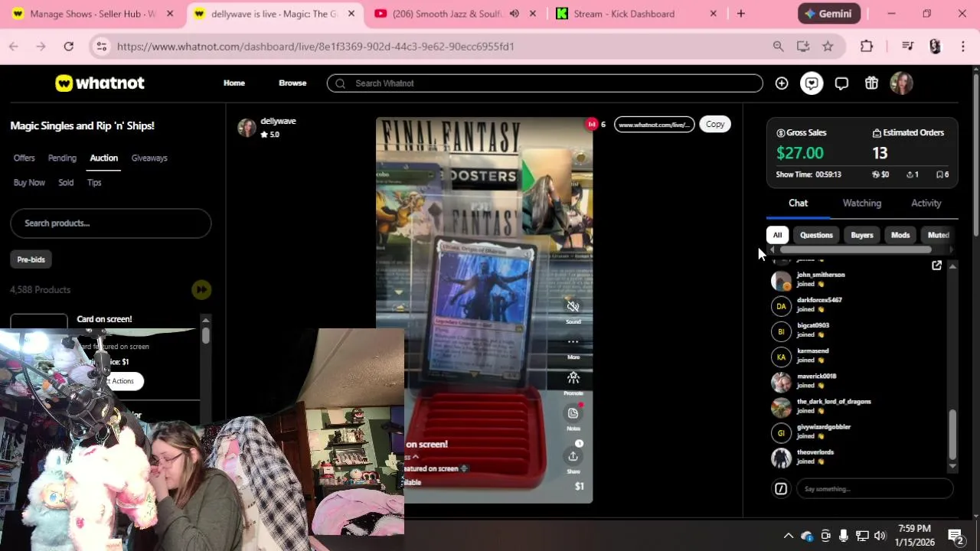Click the highlighted heart chat bubble icon

point(812,83)
